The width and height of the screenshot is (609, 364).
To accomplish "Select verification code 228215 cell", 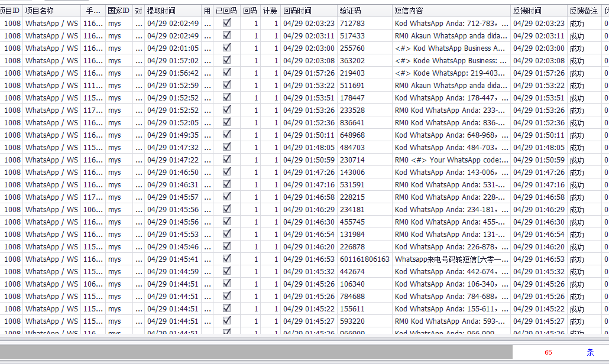I will 365,197.
